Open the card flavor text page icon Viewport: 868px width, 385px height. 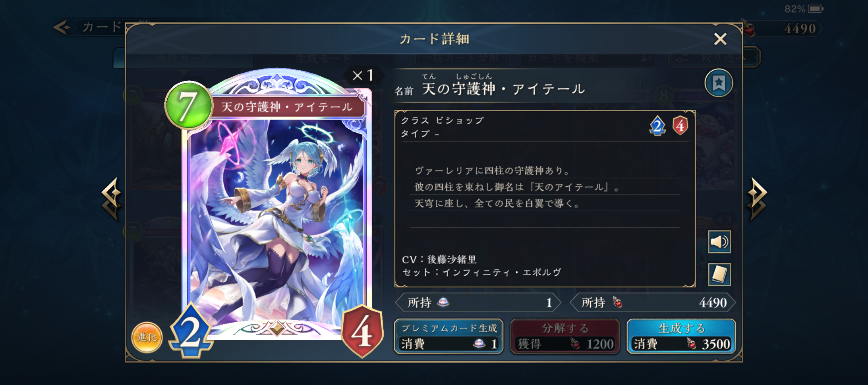click(719, 274)
